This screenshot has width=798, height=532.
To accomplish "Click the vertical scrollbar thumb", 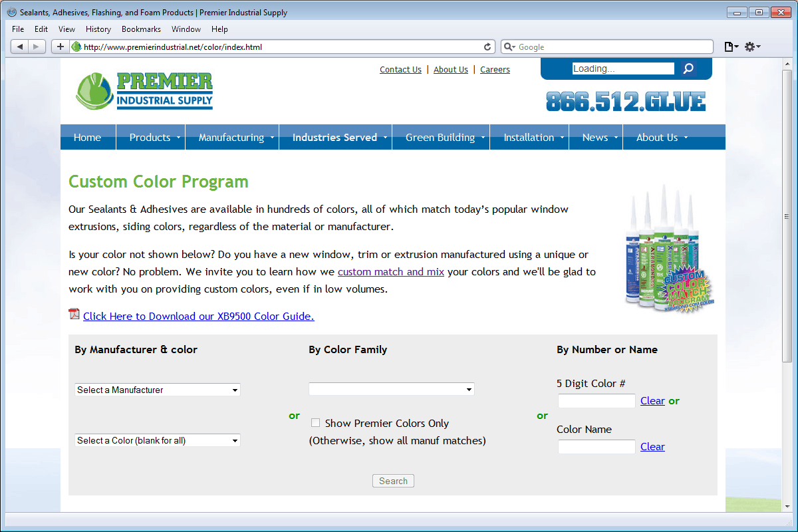I will [787, 215].
